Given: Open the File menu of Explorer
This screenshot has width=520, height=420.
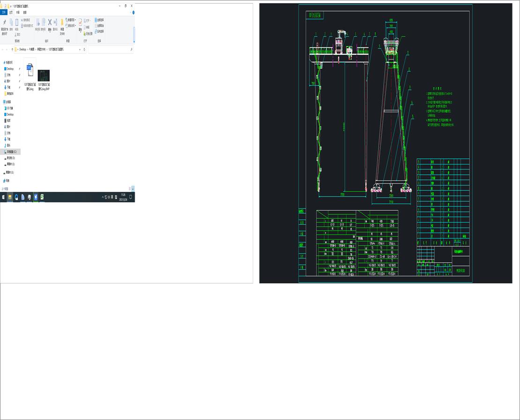Looking at the screenshot, I should click(4, 13).
